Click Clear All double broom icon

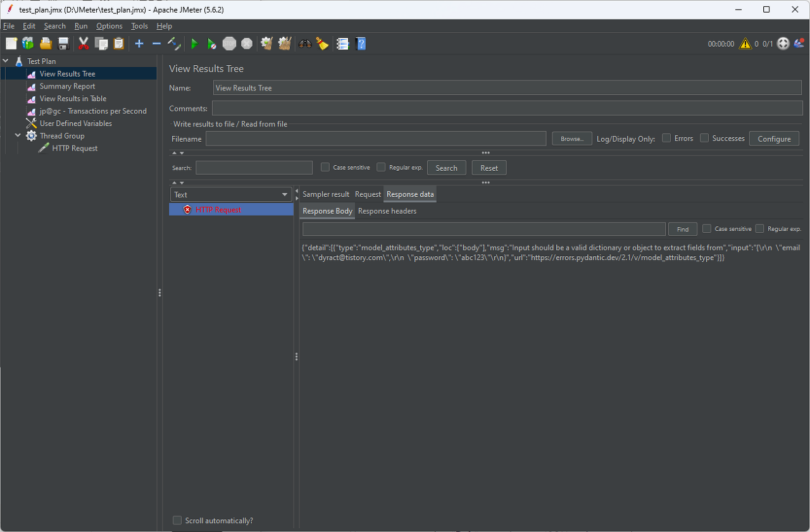tap(285, 44)
